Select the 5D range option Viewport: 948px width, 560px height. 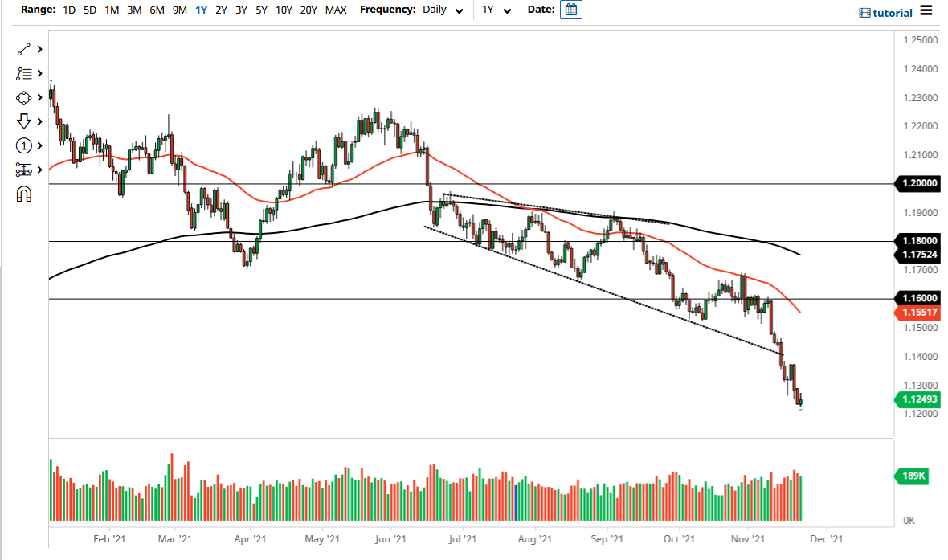click(x=89, y=10)
